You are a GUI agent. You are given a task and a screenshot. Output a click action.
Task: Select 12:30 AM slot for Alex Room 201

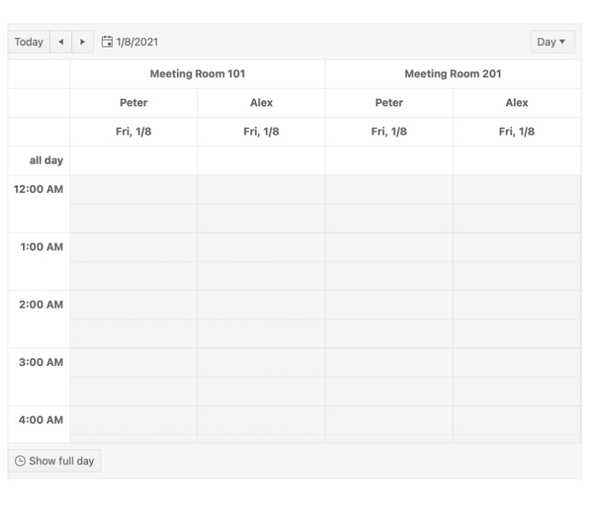point(517,219)
